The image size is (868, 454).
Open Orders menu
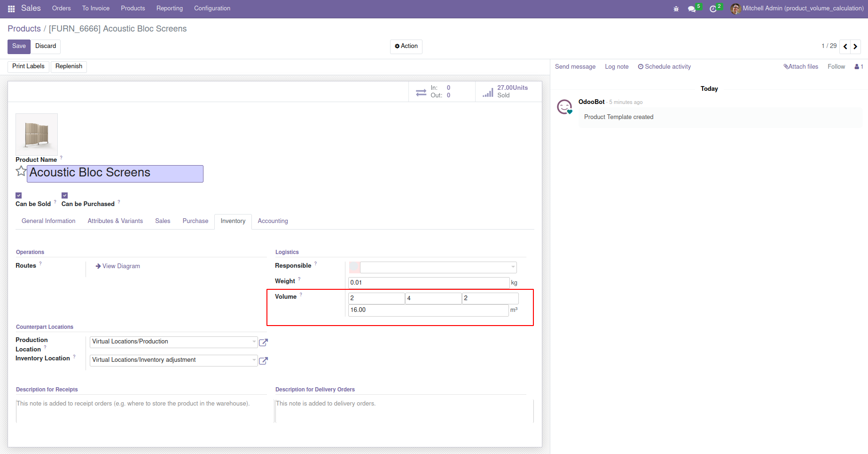point(62,8)
